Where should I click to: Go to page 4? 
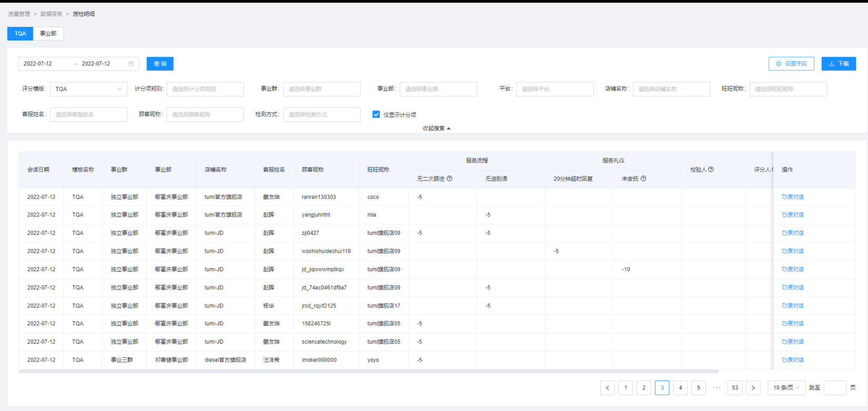coord(680,388)
